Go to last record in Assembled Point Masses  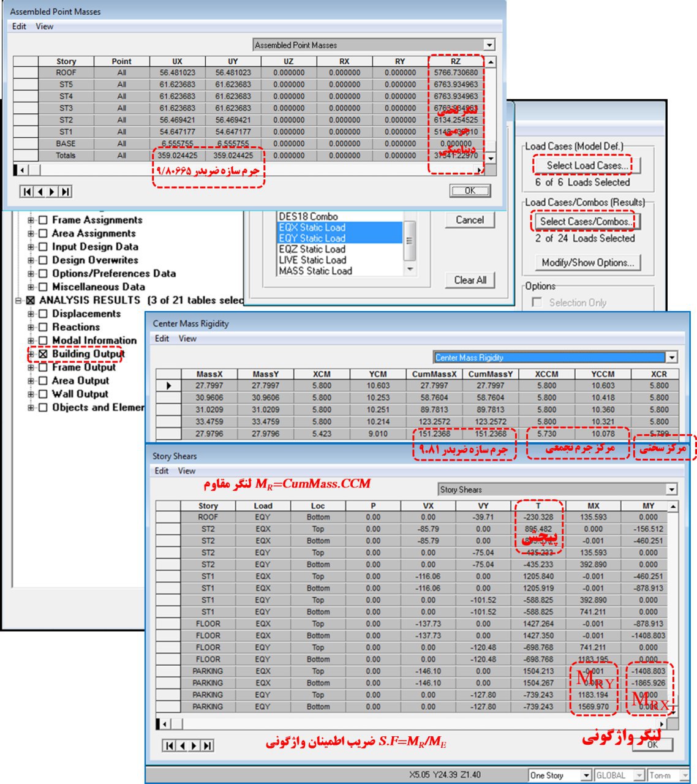tap(65, 192)
